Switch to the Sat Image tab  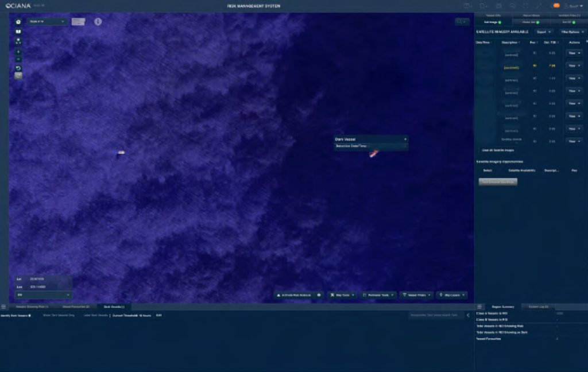(x=494, y=22)
